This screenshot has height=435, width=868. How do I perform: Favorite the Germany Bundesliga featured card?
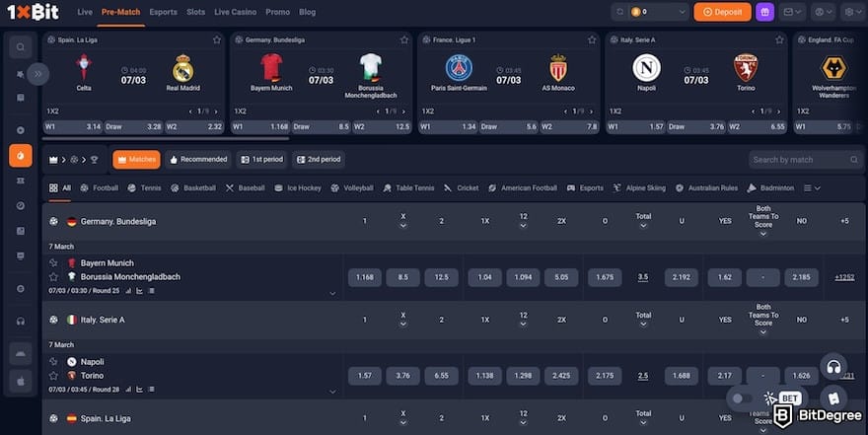pyautogui.click(x=404, y=39)
